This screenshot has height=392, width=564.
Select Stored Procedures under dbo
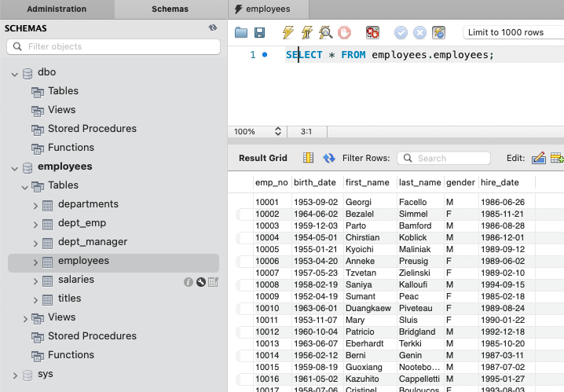[x=92, y=129]
